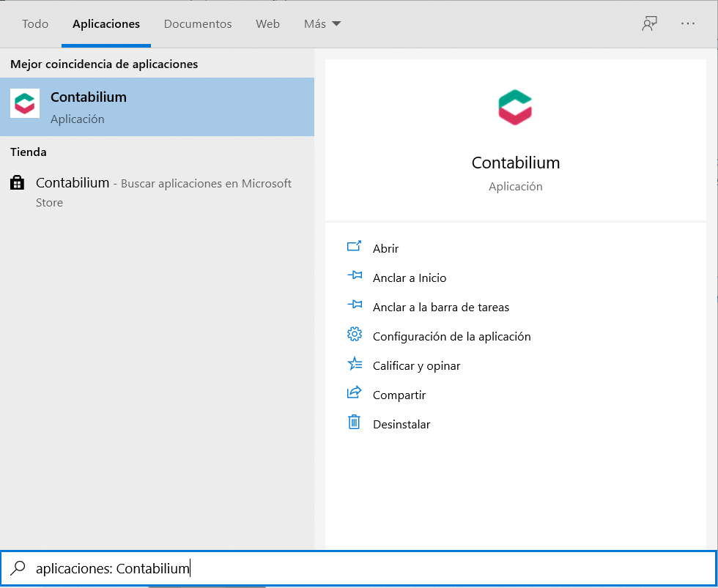Select Compartir option
Viewport: 718px width, 588px height.
point(399,395)
